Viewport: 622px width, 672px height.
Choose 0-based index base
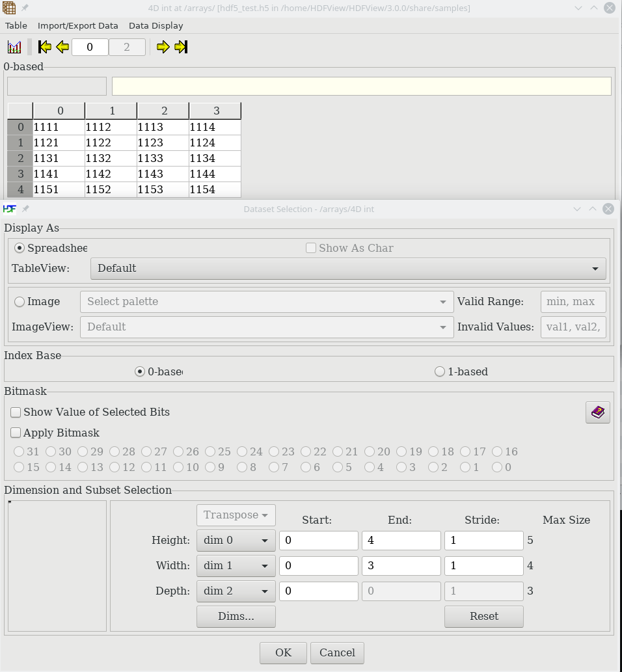pos(159,371)
